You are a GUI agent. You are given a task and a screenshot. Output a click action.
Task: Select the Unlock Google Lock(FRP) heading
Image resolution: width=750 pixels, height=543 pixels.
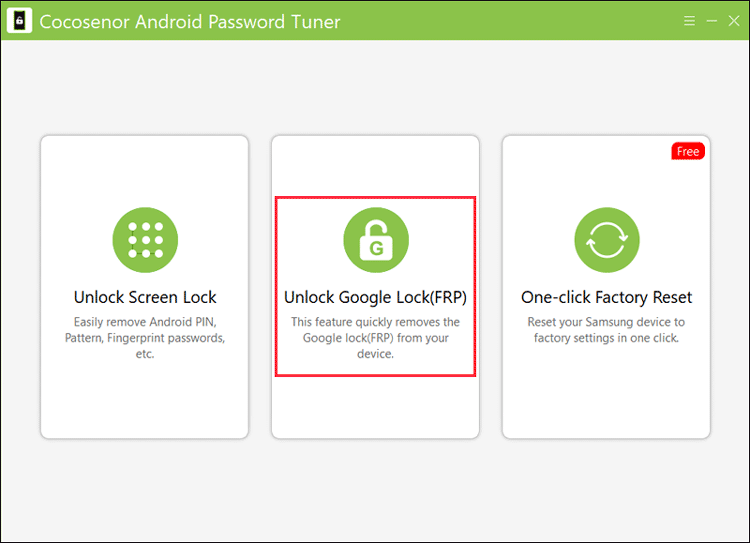click(375, 297)
